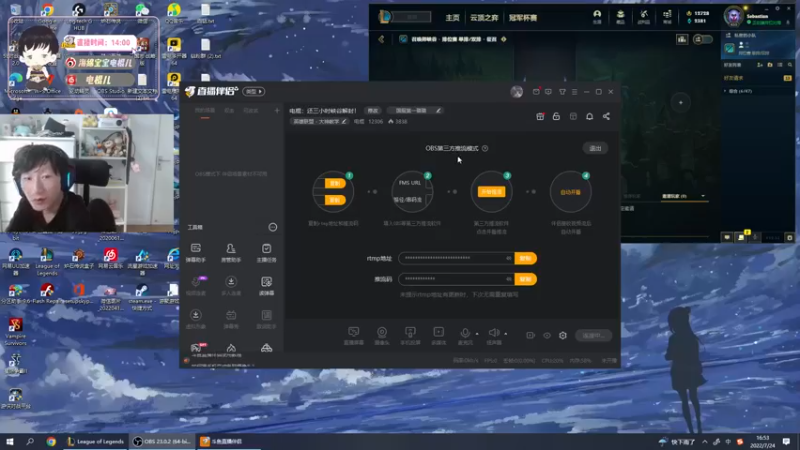
Task: Open the gift box icon with red dot
Action: (540, 116)
